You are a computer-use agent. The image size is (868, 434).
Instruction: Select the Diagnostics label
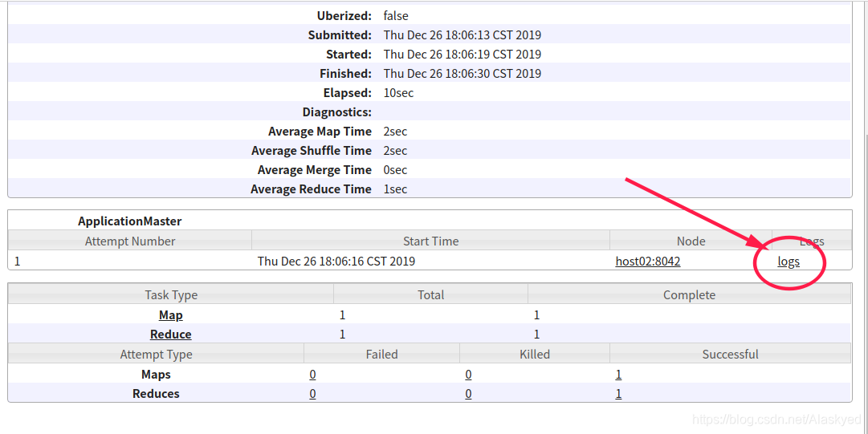point(337,113)
